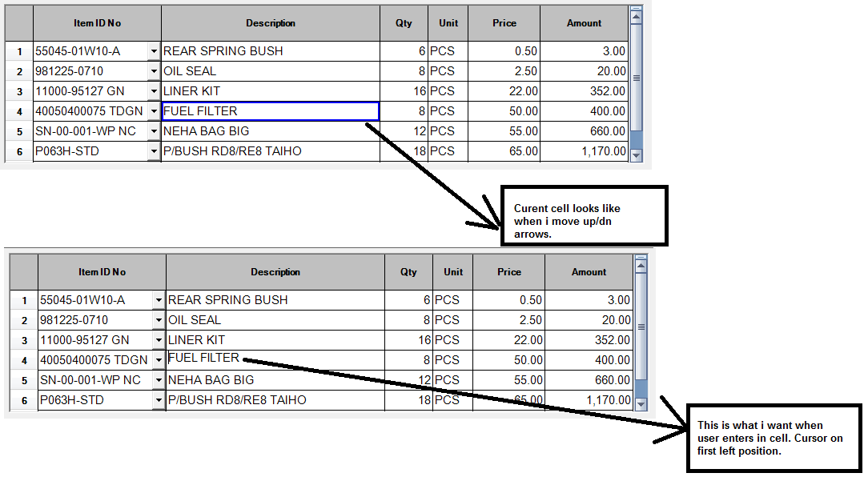868x481 pixels.
Task: Select the OIL SEAL cell in lower grid
Action: point(275,320)
